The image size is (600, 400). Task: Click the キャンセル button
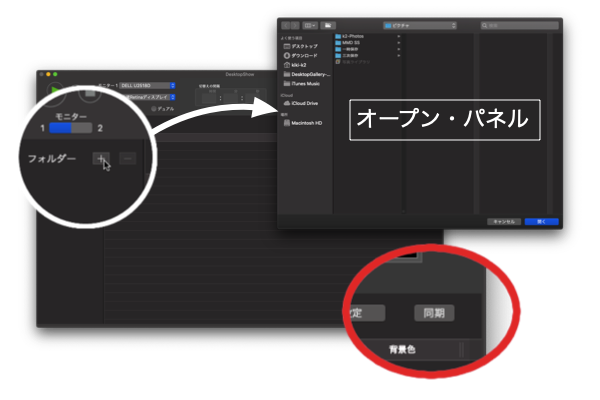click(502, 221)
